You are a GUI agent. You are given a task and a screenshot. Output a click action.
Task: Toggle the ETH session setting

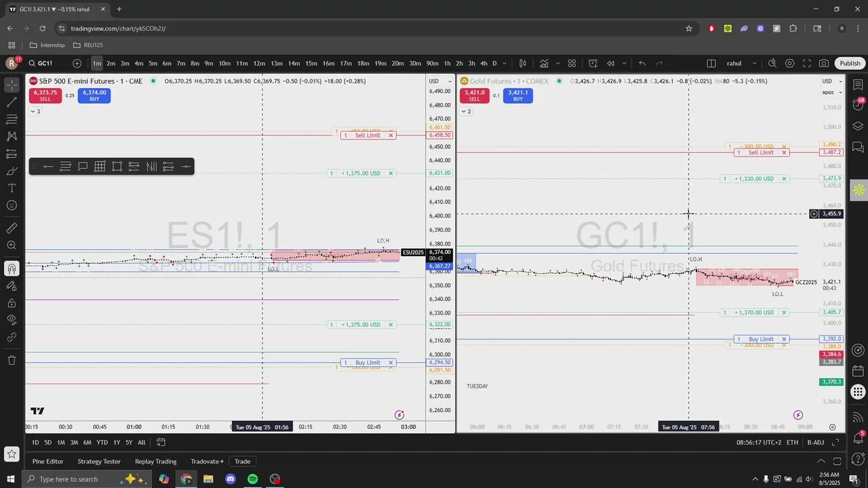click(792, 443)
